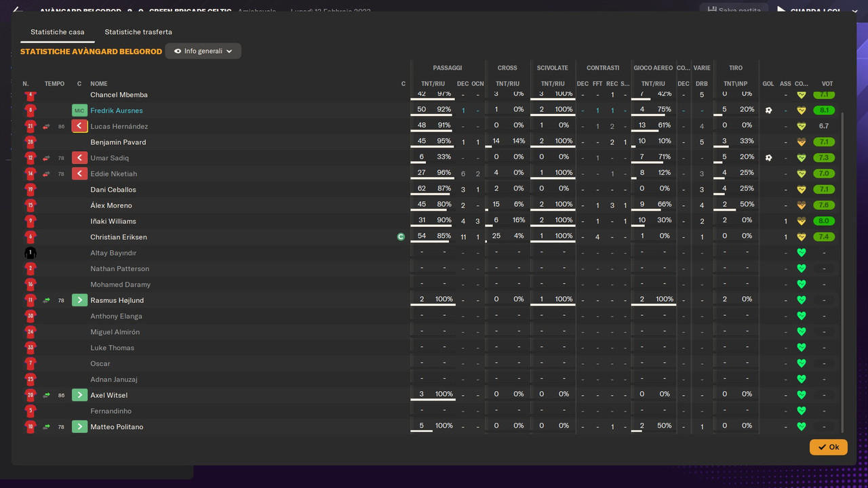Click the swap arrows icon on Lucas Hernández's row
The width and height of the screenshot is (868, 488).
pos(47,126)
